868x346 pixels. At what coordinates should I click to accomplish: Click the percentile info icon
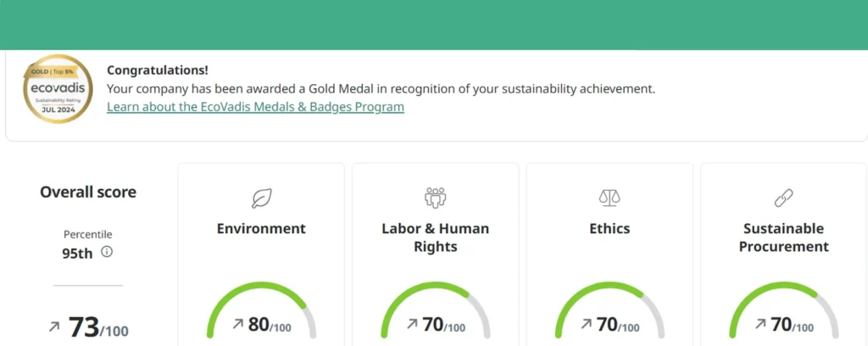click(107, 252)
